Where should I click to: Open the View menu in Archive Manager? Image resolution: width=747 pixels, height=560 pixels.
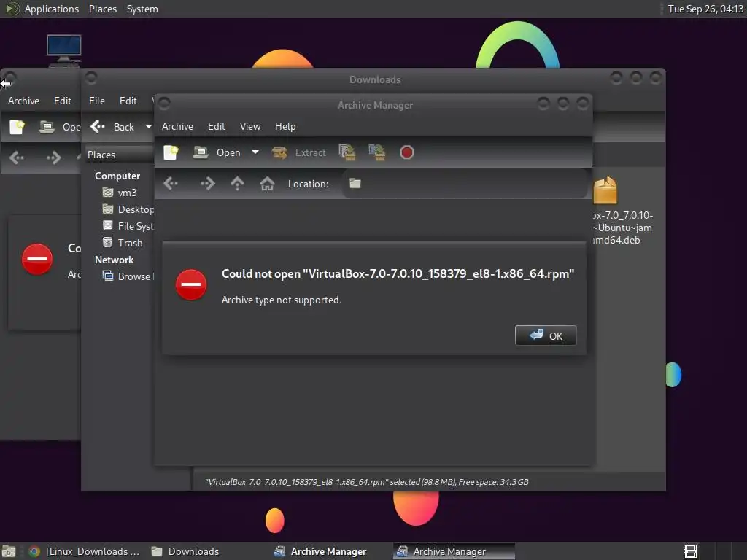pyautogui.click(x=250, y=126)
